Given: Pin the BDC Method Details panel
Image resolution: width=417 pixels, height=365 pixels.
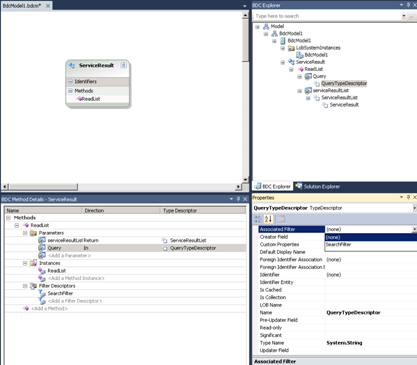Looking at the screenshot, I should coord(238,199).
